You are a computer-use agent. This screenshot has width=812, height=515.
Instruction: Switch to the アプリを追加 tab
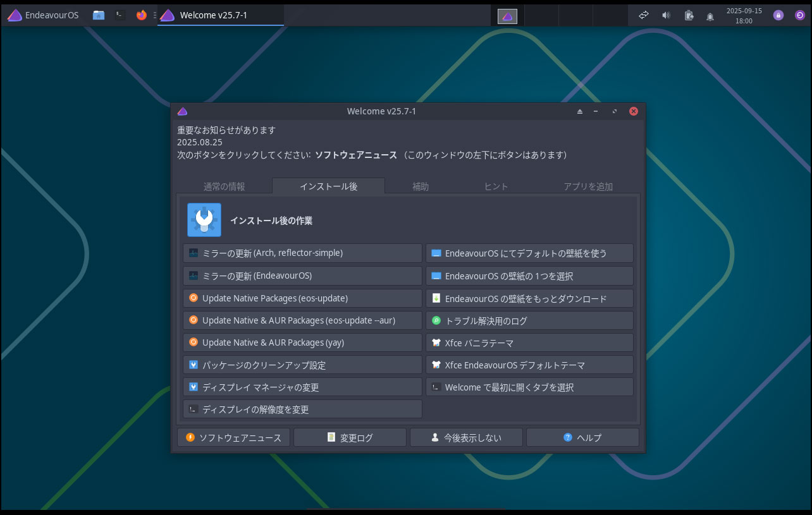point(588,186)
